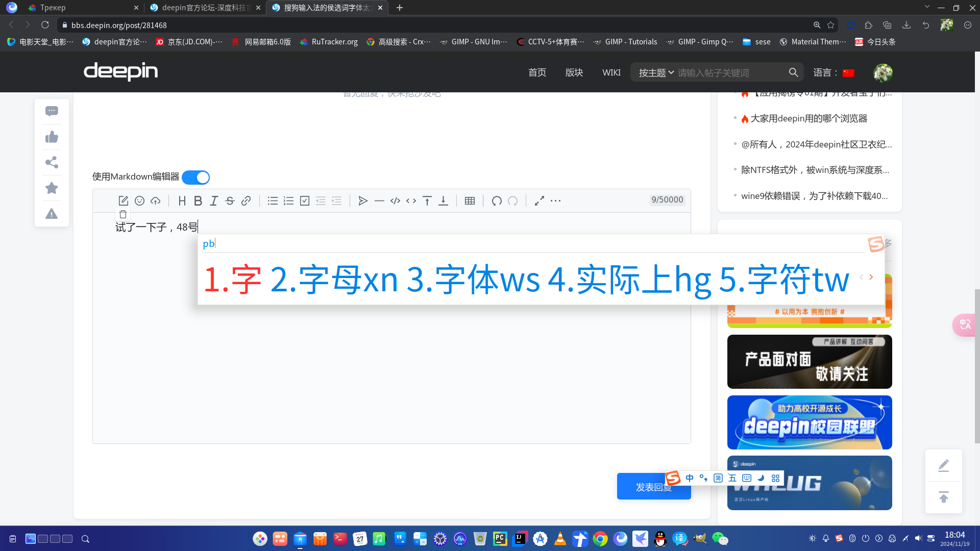
Task: Apply strikethrough formatting
Action: [230, 201]
